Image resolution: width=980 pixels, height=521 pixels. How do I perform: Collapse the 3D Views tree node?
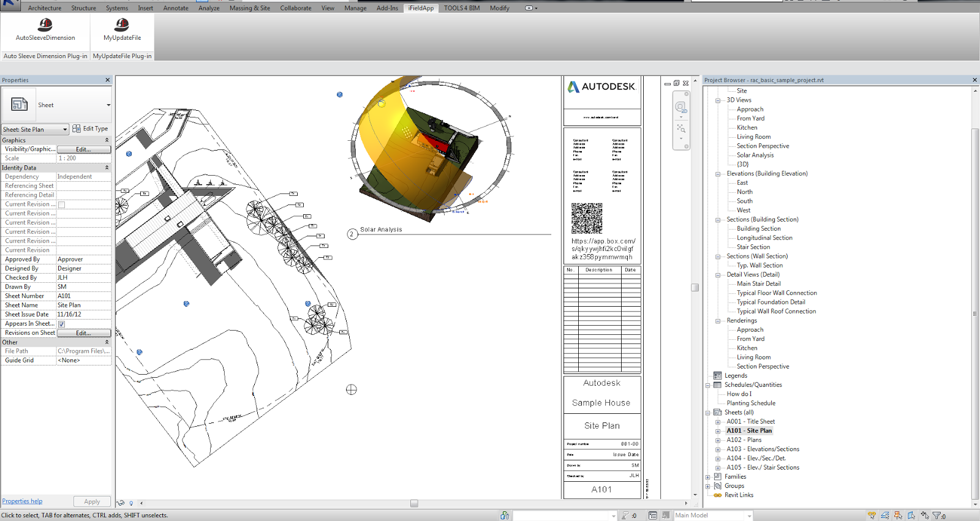pyautogui.click(x=718, y=100)
